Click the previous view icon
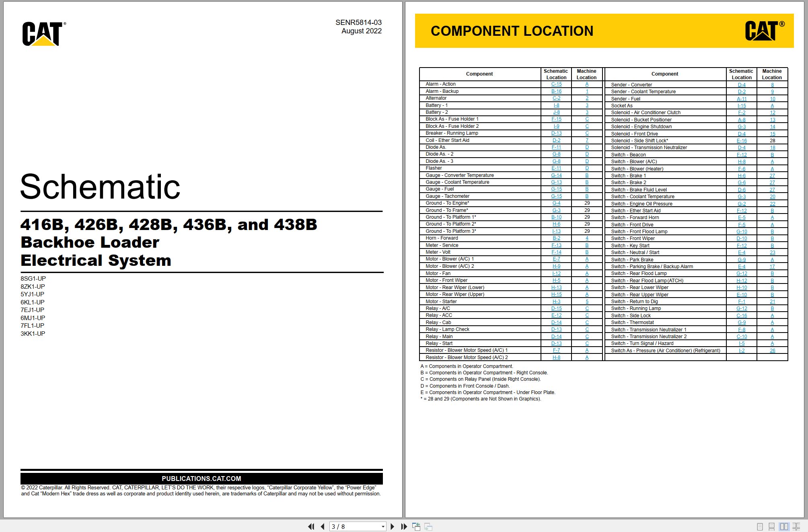This screenshot has height=532, width=808. [x=416, y=526]
